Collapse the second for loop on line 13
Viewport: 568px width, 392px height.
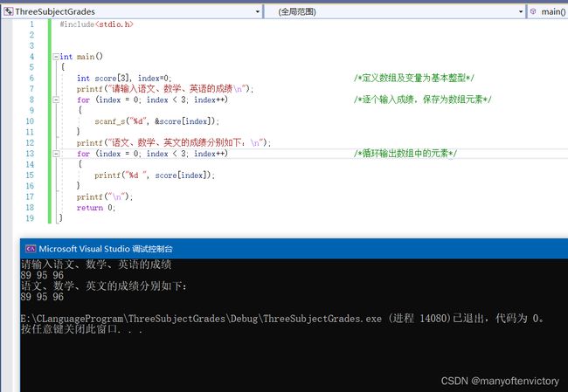coord(56,154)
